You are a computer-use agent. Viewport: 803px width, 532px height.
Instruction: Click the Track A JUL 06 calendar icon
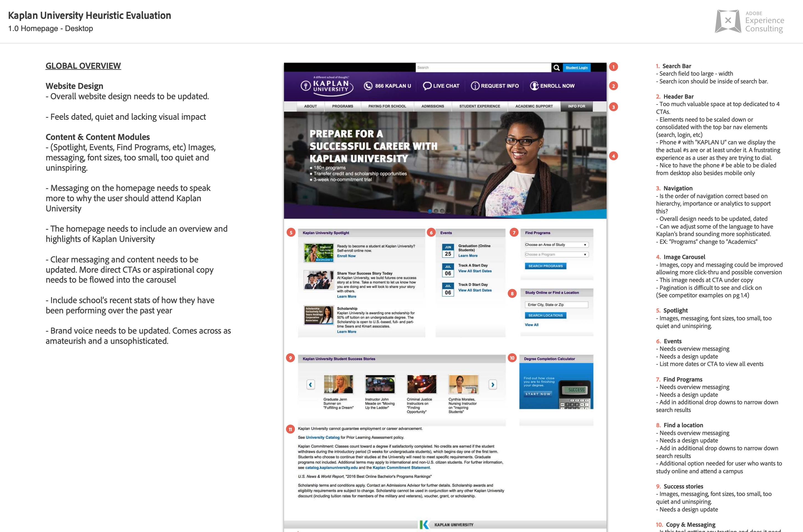448,270
